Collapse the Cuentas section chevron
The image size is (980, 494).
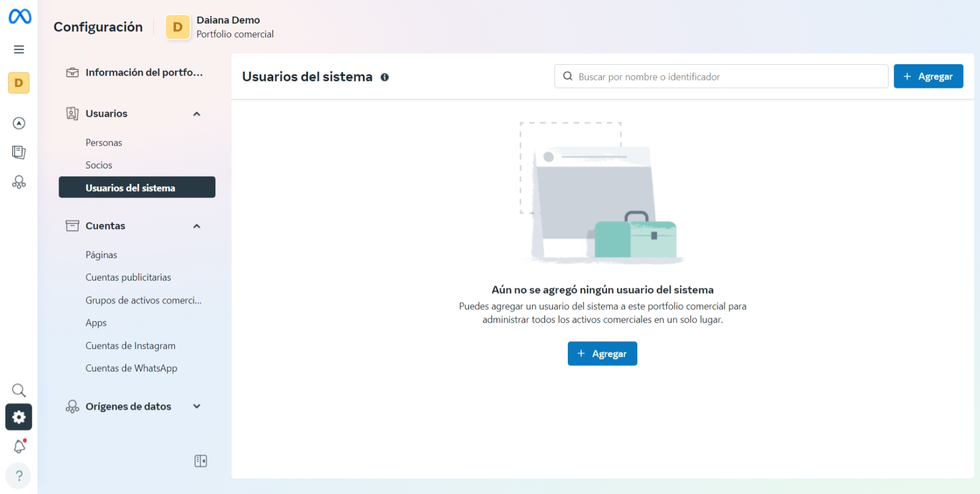(197, 226)
